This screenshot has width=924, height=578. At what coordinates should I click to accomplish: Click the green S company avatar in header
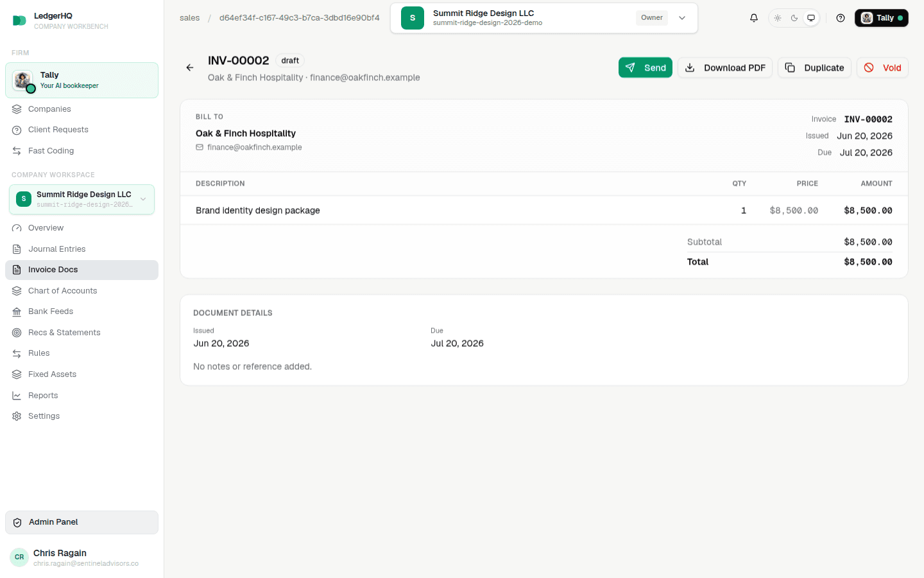click(x=413, y=18)
